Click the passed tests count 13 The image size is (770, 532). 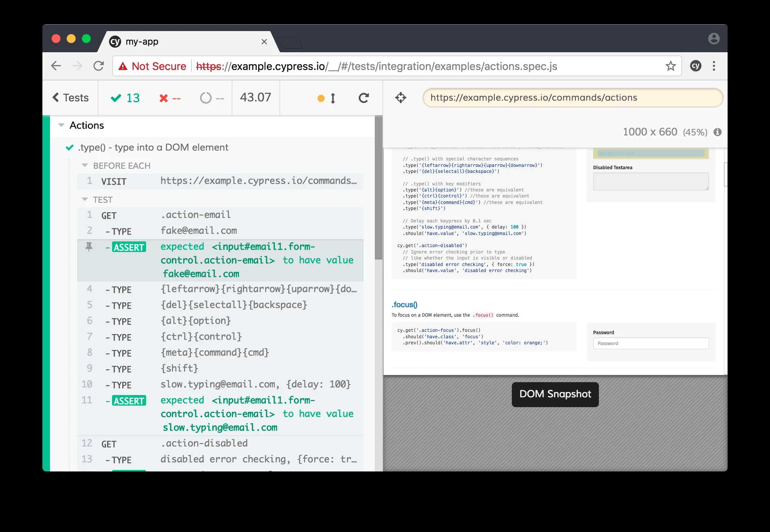(x=125, y=98)
